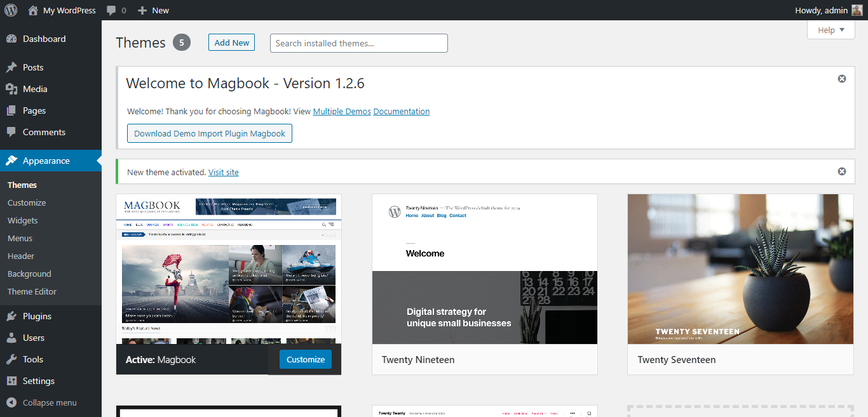This screenshot has width=868, height=417.
Task: Click the Plugins plug icon
Action: pos(11,316)
